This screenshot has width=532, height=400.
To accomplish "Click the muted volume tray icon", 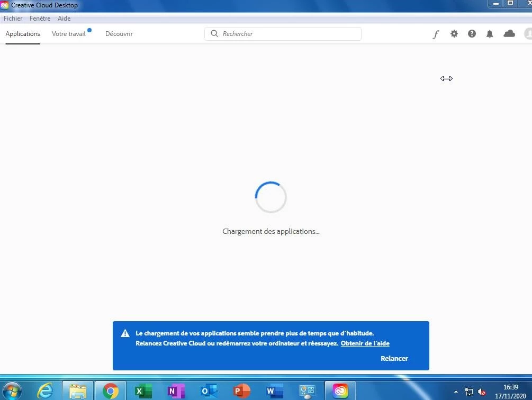I will pos(481,392).
